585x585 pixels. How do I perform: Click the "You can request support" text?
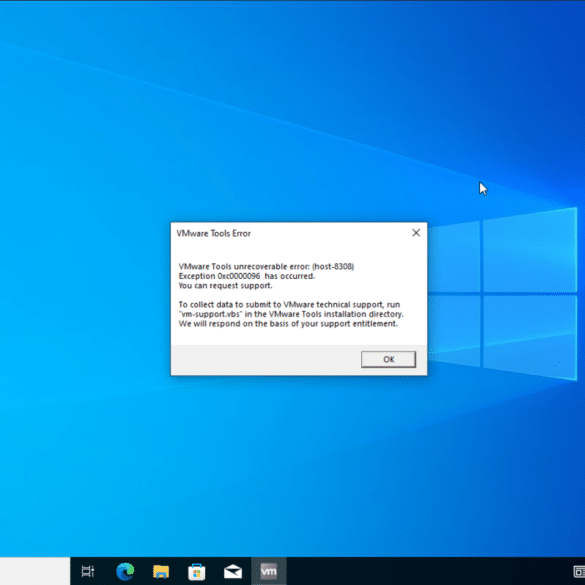[x=225, y=285]
